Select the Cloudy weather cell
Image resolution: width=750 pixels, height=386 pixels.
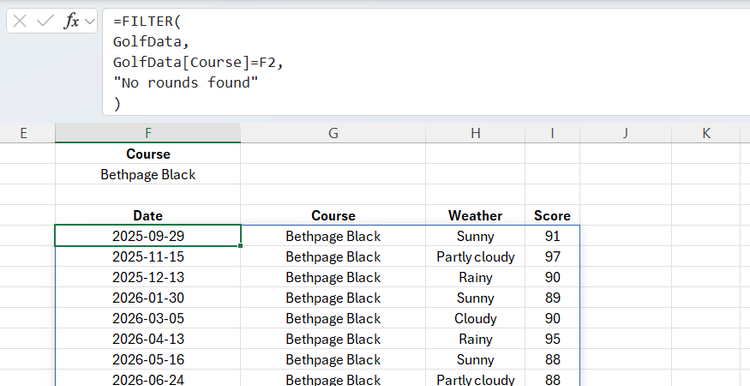(475, 318)
